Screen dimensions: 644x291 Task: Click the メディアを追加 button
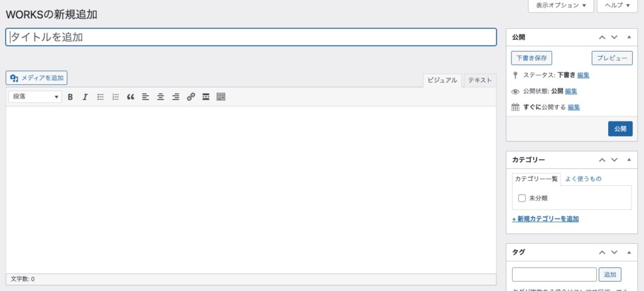36,78
